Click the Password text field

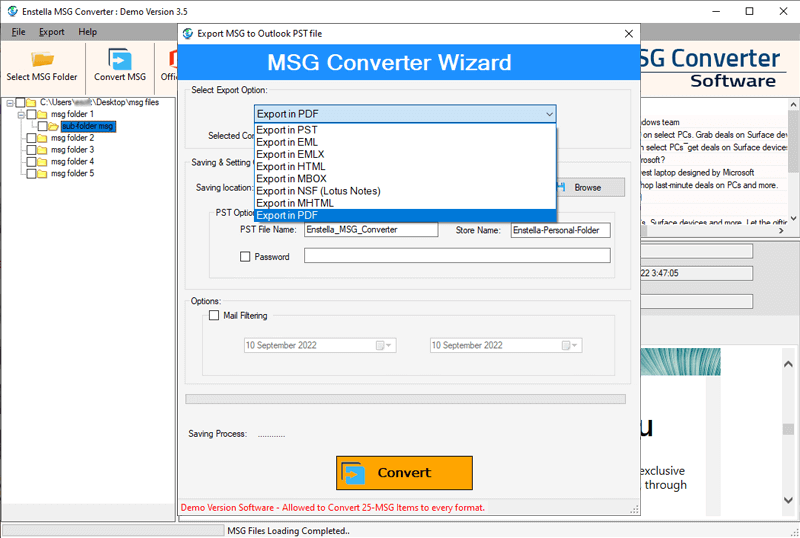(457, 256)
